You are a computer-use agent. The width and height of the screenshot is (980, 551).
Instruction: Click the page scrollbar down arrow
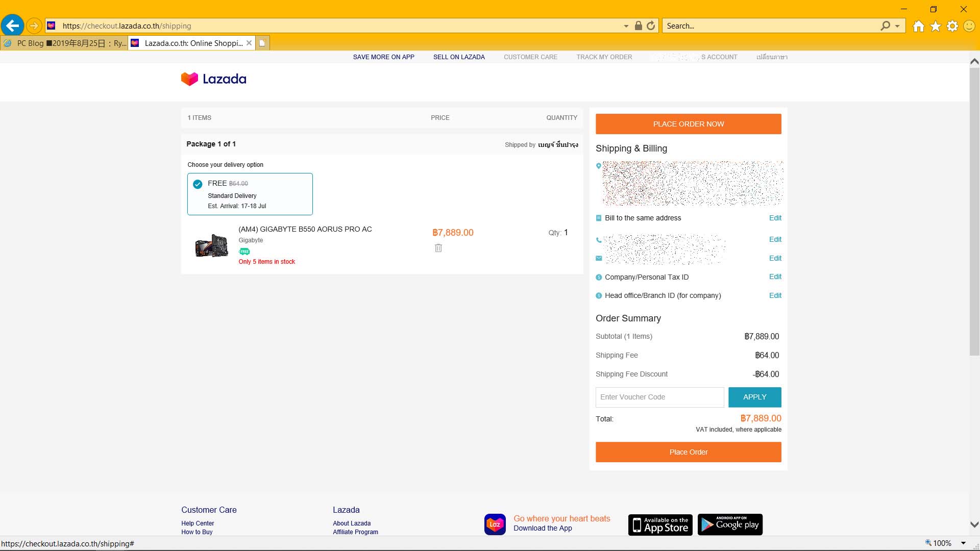coord(974,524)
